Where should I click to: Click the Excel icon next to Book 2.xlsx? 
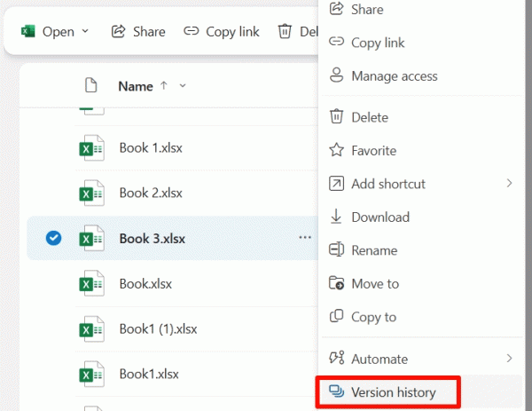coord(88,193)
